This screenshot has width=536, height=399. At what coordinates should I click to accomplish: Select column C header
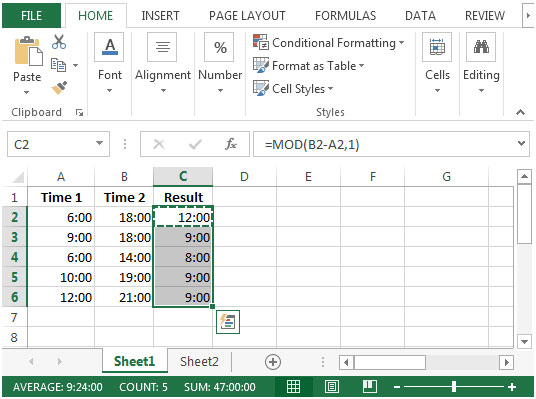[183, 177]
